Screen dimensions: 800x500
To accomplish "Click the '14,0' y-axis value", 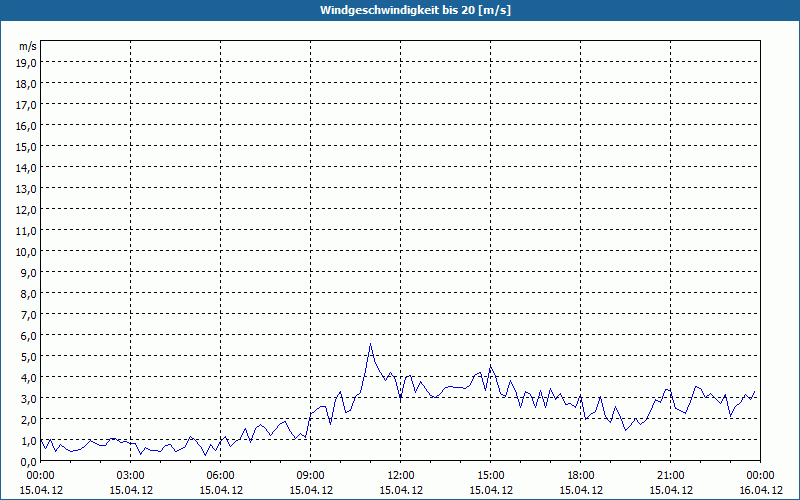I will [x=26, y=168].
